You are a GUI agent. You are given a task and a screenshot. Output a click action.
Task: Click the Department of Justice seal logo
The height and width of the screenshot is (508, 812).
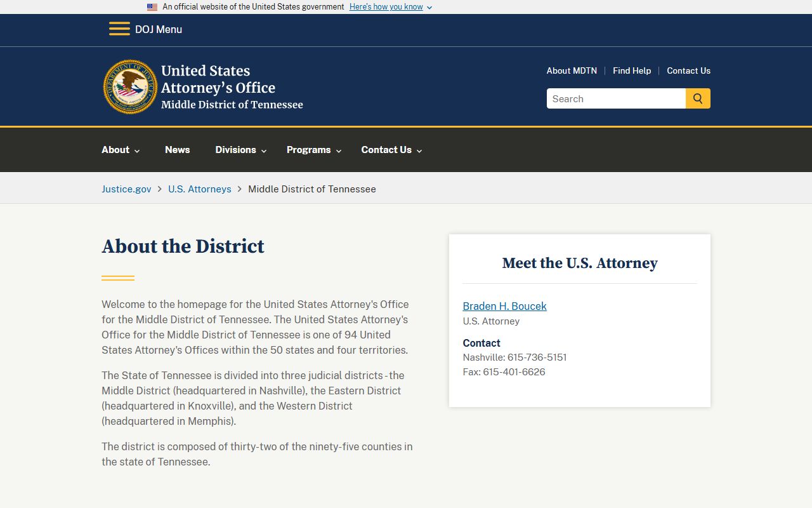(x=130, y=87)
